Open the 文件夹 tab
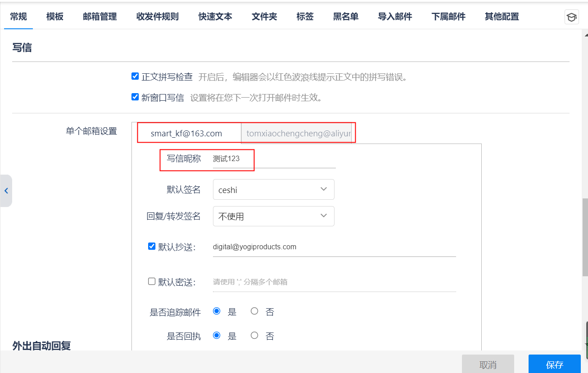This screenshot has height=373, width=588. point(264,17)
